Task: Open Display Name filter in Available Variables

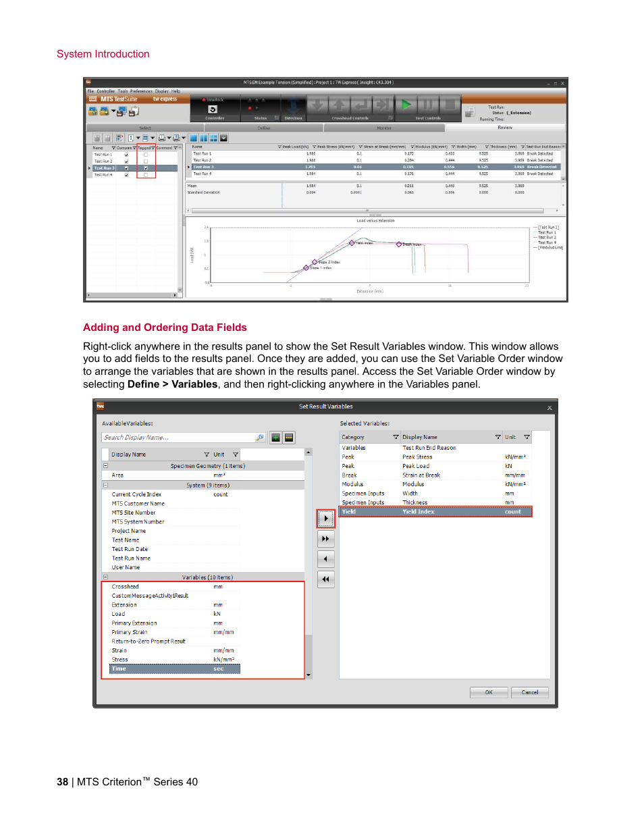Action: [207, 454]
